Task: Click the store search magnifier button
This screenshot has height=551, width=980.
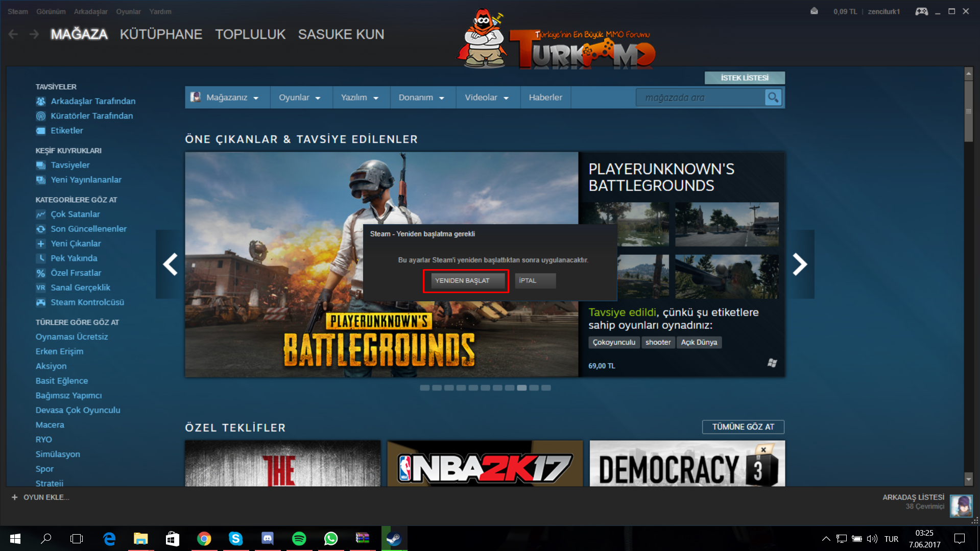Action: 773,97
